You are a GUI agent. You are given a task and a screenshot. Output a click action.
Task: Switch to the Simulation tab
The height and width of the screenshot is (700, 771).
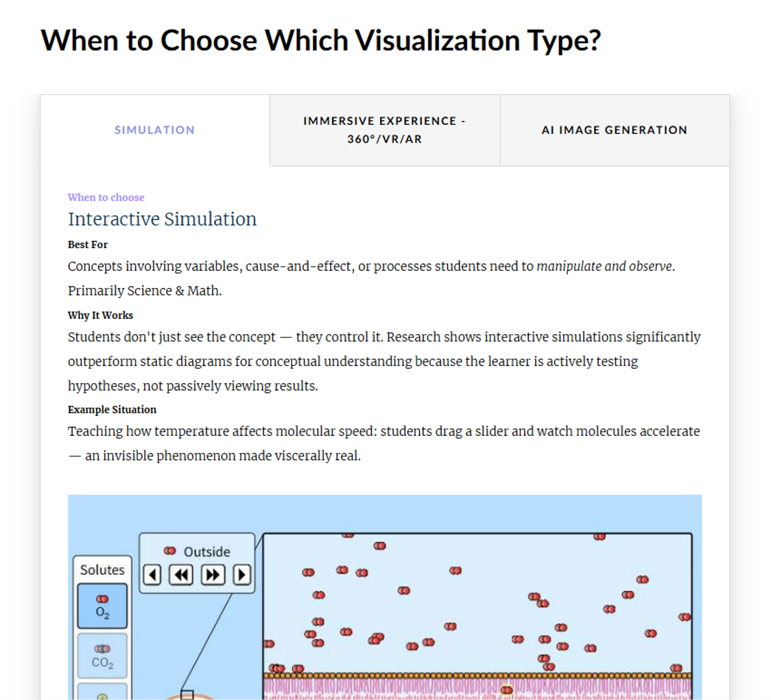155,130
